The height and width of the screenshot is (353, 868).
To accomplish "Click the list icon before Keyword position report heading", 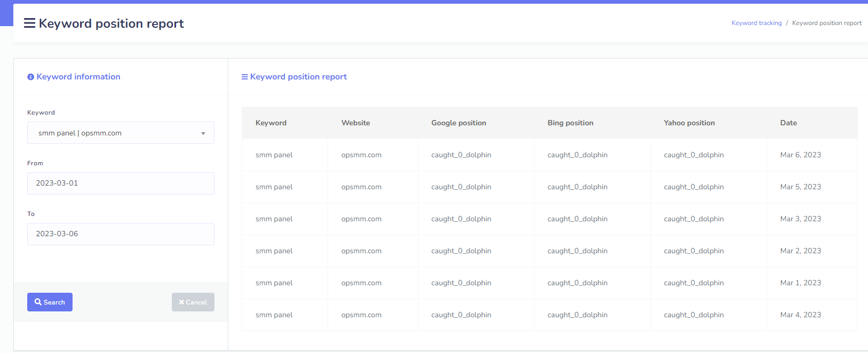I will [244, 77].
